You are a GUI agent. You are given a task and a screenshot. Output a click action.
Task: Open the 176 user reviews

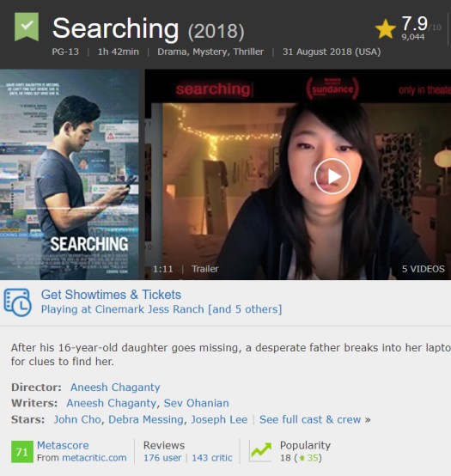coord(162,458)
